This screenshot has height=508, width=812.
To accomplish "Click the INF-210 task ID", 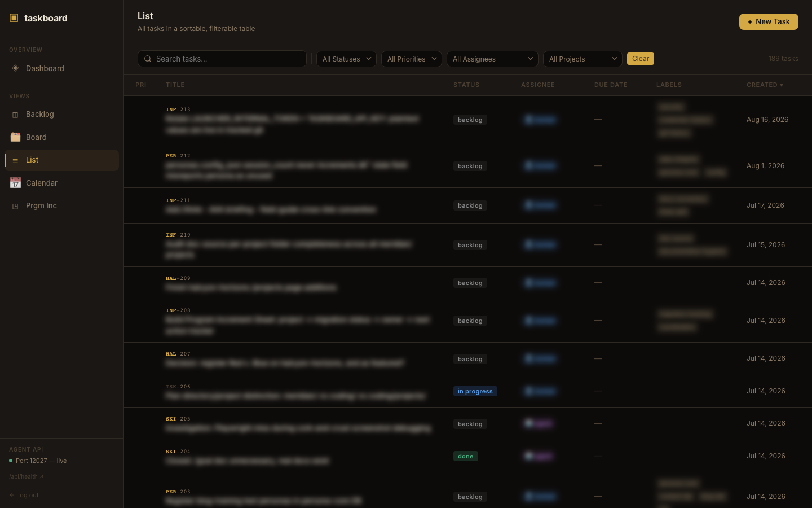I will [178, 235].
